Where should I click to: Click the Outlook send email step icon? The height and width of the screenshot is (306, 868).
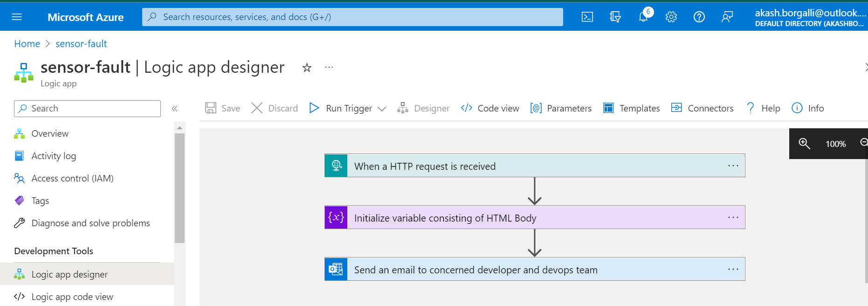[x=336, y=269]
